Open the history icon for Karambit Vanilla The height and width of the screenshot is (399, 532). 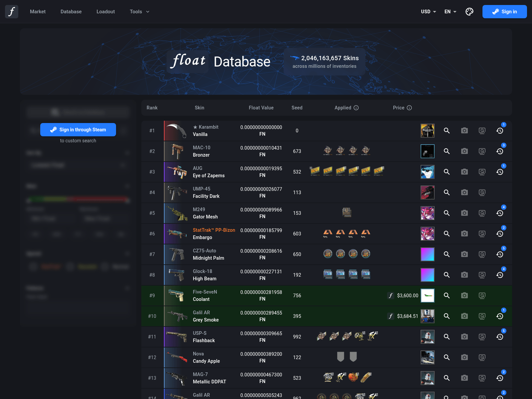pyautogui.click(x=500, y=131)
